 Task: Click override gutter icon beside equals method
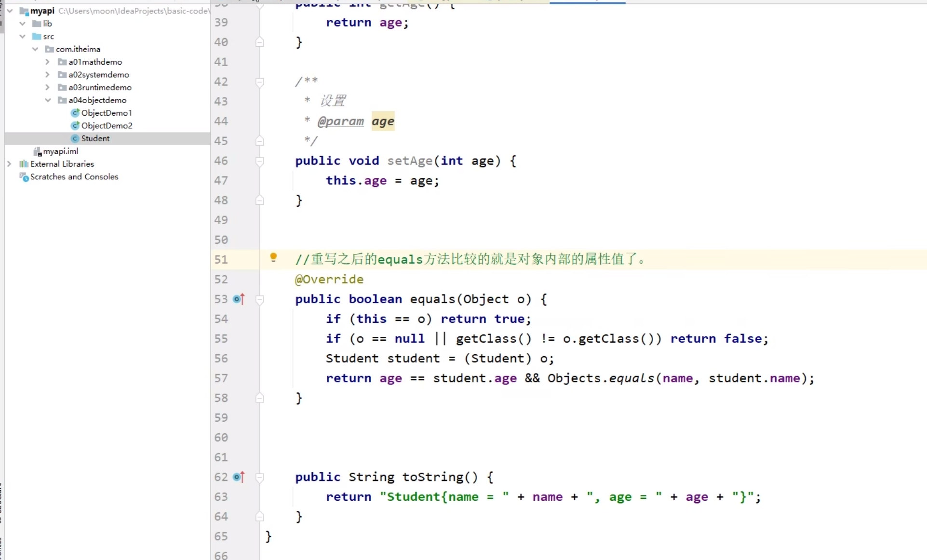[x=239, y=299]
